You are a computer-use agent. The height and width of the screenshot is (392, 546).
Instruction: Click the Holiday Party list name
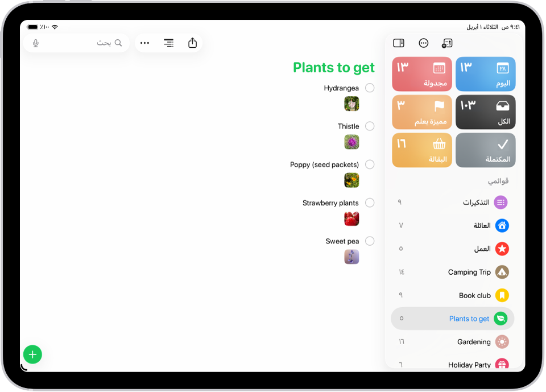[x=469, y=365]
